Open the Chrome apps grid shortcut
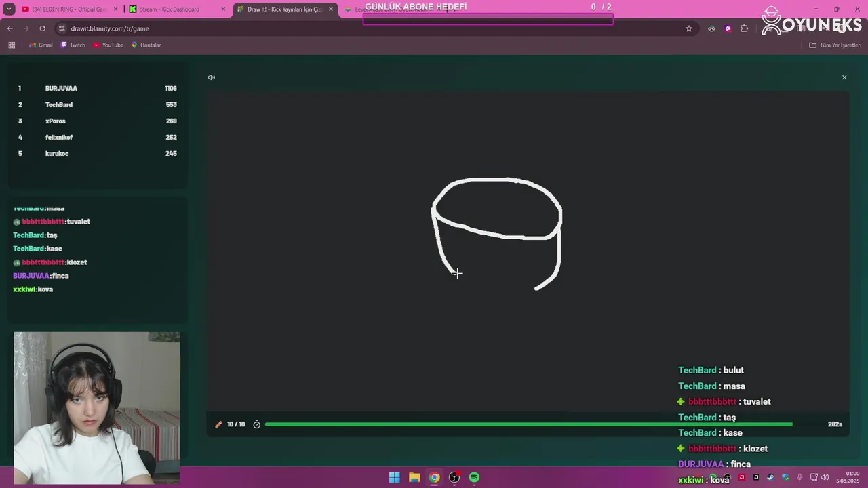This screenshot has height=488, width=868. (12, 45)
